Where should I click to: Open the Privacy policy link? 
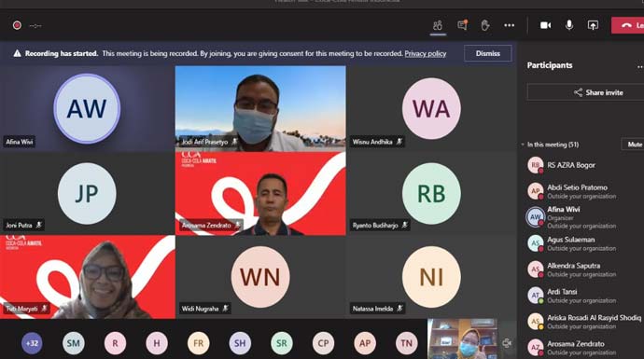(425, 53)
